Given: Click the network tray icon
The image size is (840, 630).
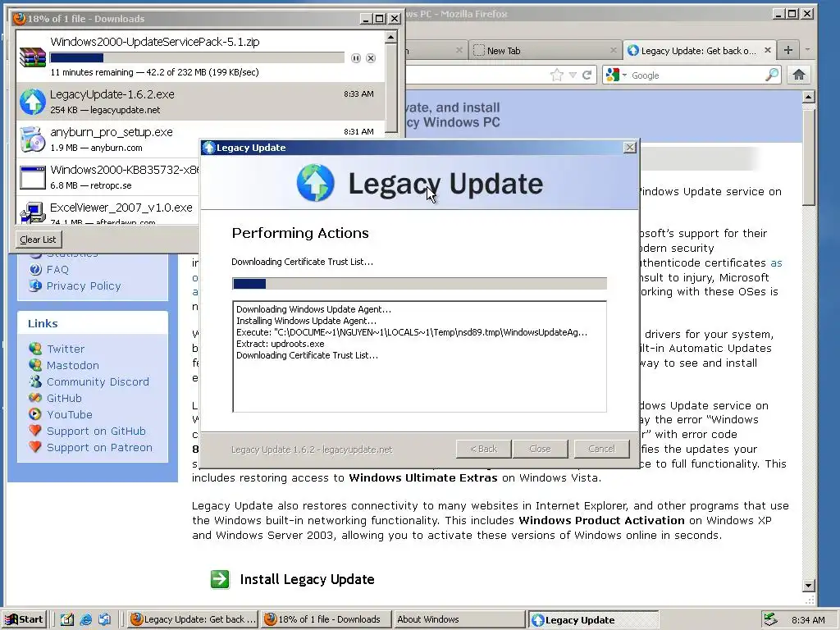Looking at the screenshot, I should coord(770,619).
